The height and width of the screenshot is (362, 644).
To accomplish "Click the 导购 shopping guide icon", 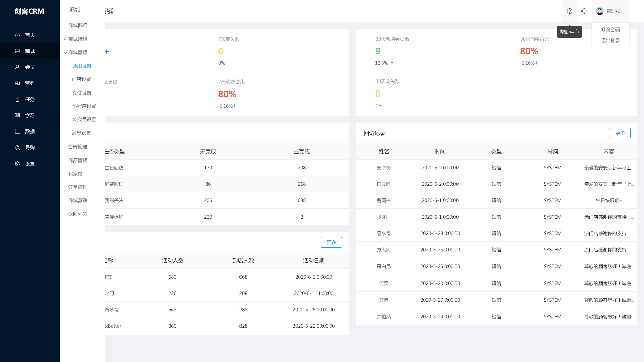I will (17, 147).
